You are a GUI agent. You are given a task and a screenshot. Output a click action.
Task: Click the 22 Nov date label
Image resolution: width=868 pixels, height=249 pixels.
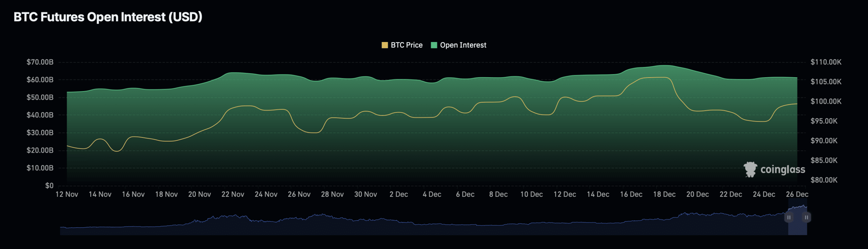233,194
